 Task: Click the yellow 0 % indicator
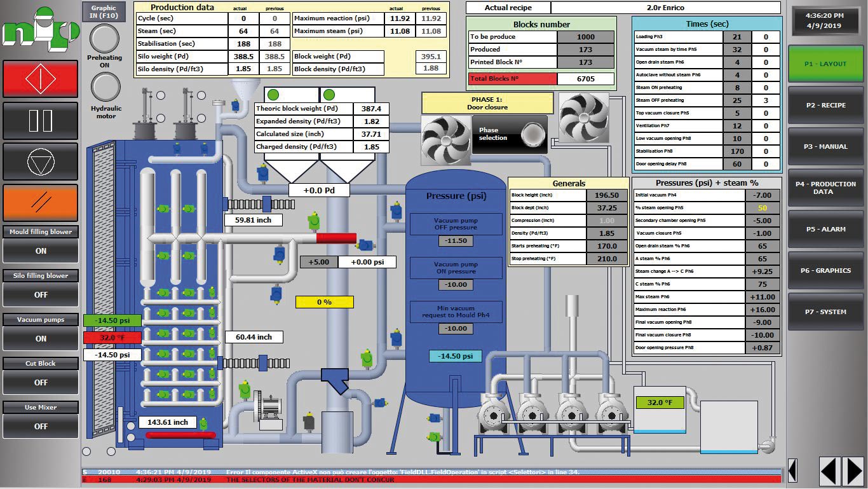tap(324, 302)
